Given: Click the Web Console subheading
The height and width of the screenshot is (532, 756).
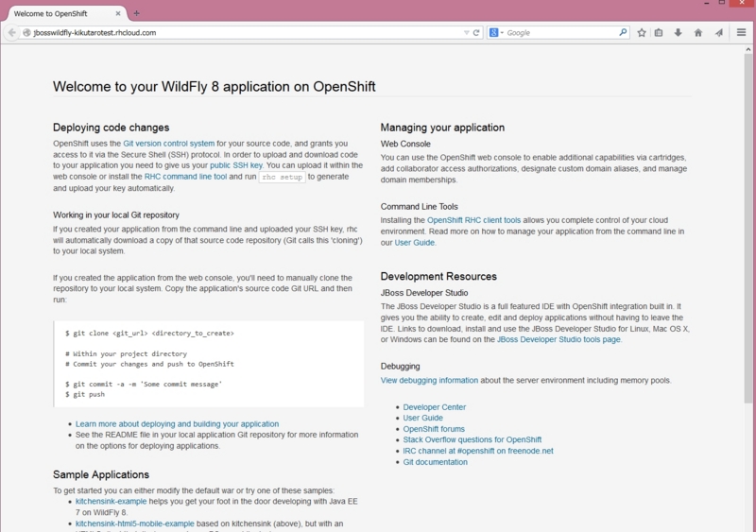Looking at the screenshot, I should pyautogui.click(x=405, y=144).
